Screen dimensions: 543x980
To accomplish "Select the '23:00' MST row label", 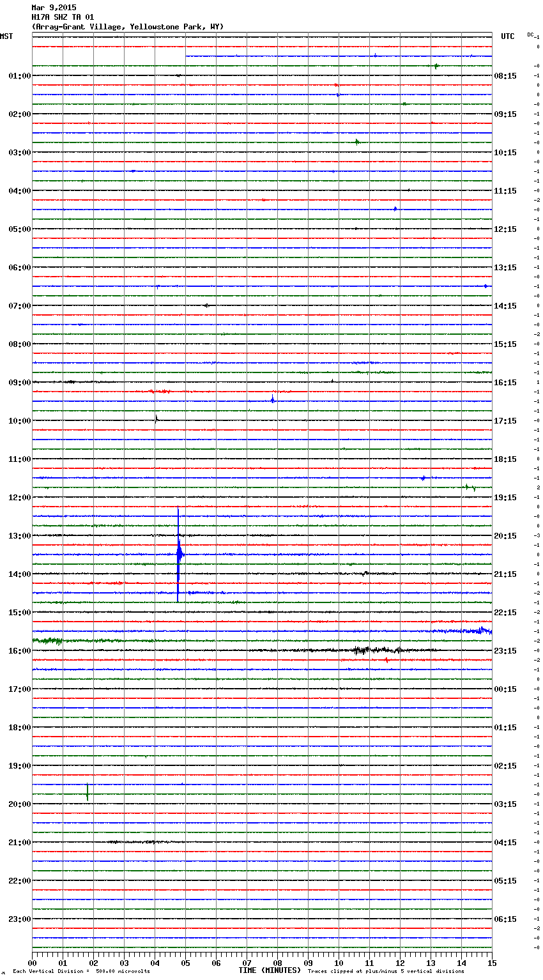I will (20, 919).
